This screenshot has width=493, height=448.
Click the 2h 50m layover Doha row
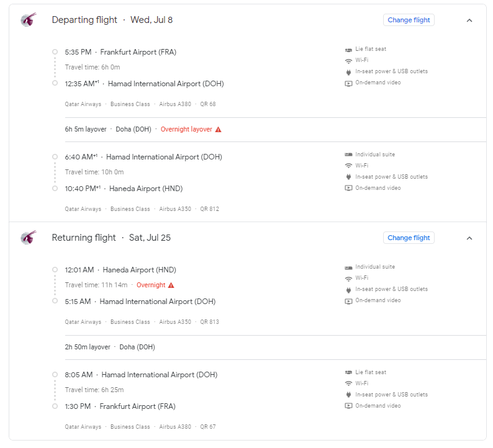pos(276,347)
